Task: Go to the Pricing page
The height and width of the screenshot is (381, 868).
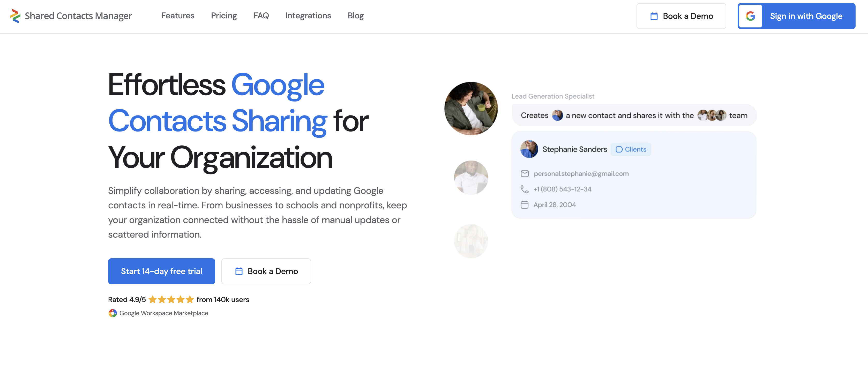Action: 224,16
